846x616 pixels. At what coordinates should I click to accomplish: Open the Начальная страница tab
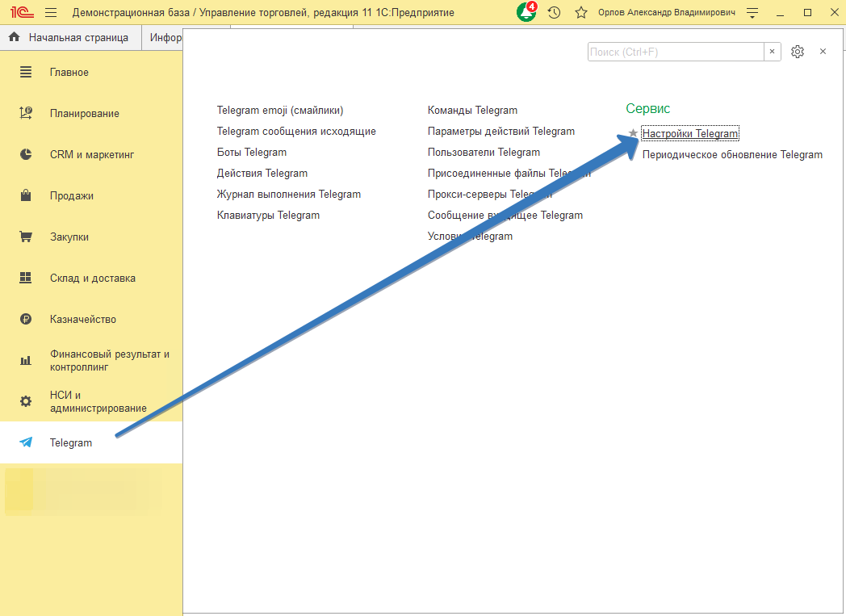coord(70,37)
